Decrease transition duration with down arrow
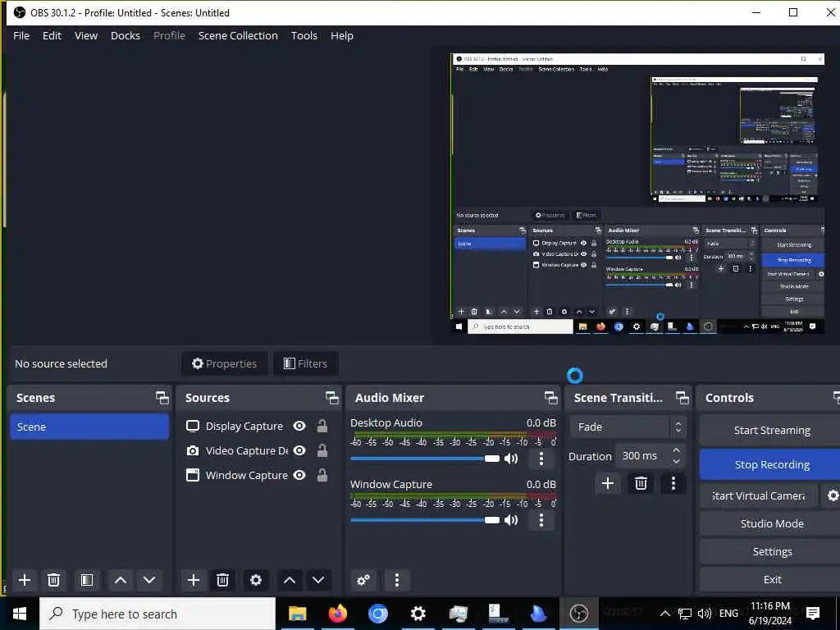840x630 pixels. click(677, 462)
